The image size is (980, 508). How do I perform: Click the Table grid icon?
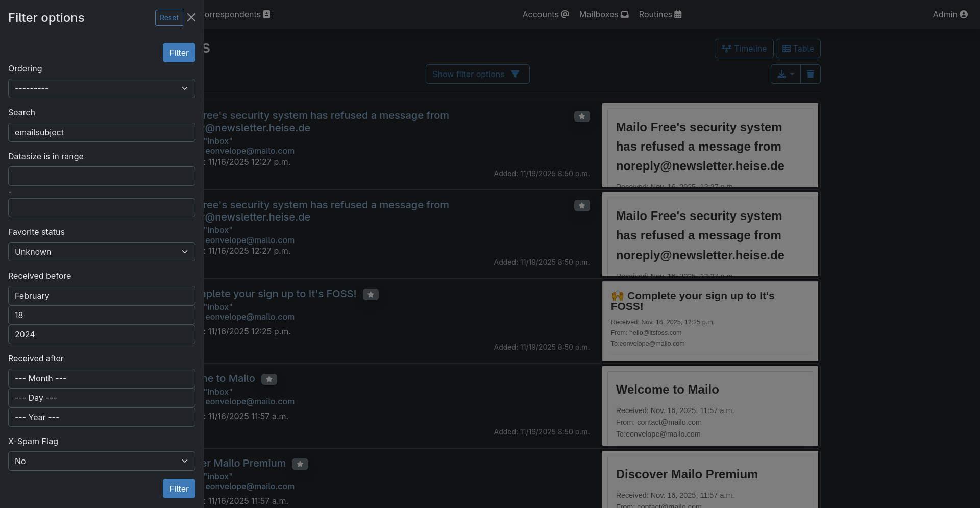[786, 49]
